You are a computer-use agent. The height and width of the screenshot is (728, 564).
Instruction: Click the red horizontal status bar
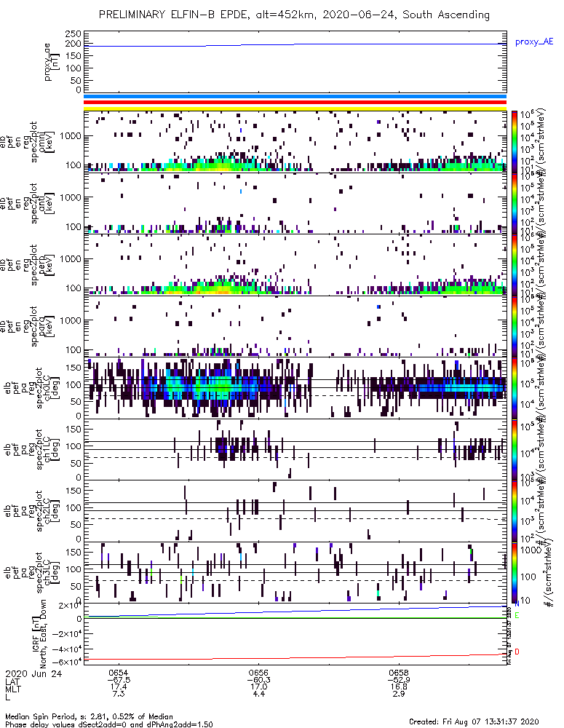pos(295,102)
